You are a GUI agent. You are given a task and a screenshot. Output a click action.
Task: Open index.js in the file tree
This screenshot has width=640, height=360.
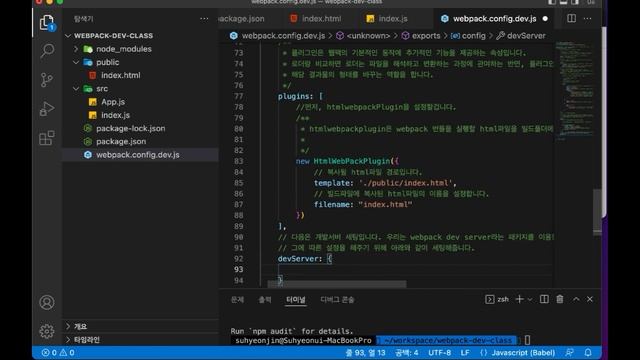(115, 115)
